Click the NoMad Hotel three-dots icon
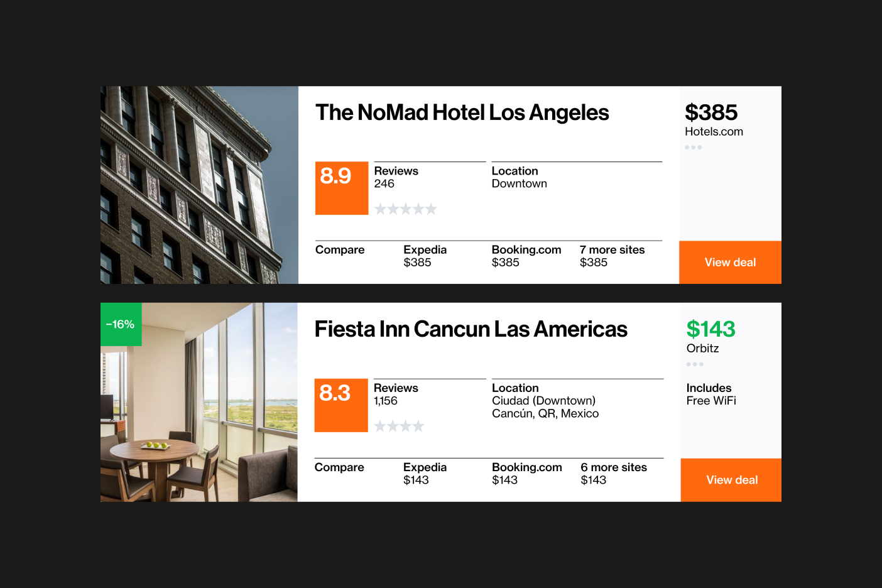The width and height of the screenshot is (882, 588). (x=693, y=148)
